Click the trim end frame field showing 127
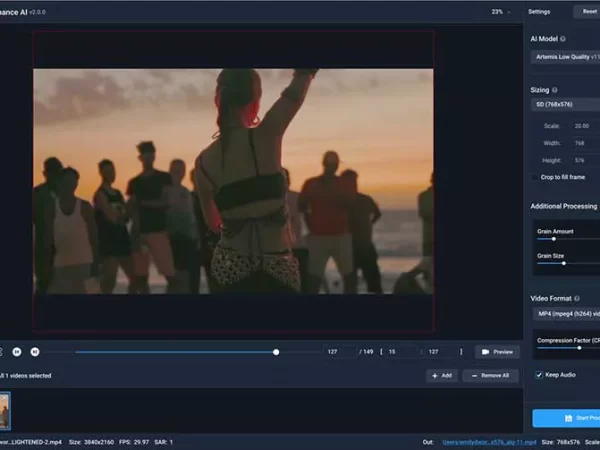 (442, 352)
